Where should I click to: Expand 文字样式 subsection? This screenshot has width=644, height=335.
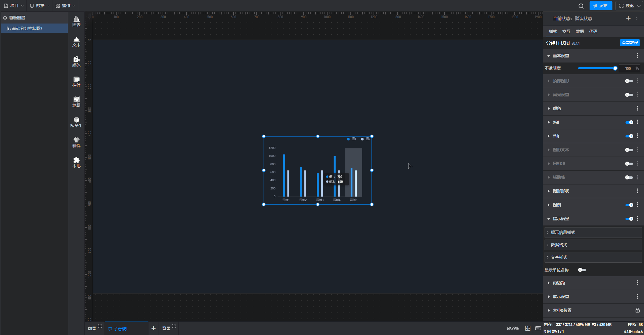[593, 257]
